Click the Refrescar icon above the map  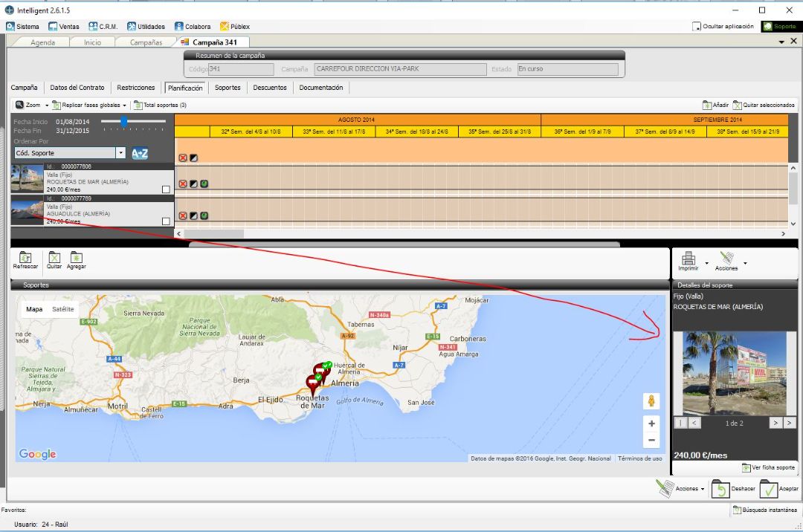(x=25, y=257)
